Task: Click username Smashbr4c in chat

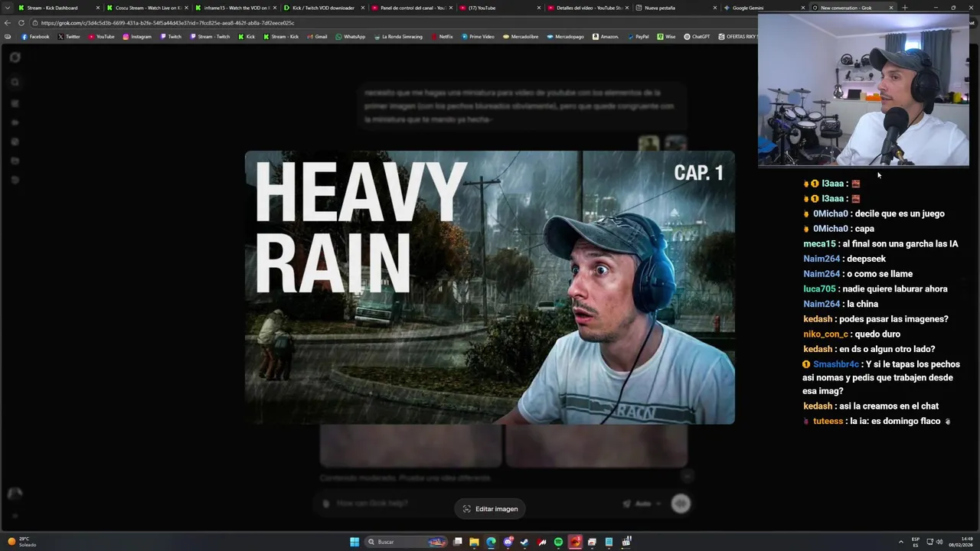Action: 835,364
